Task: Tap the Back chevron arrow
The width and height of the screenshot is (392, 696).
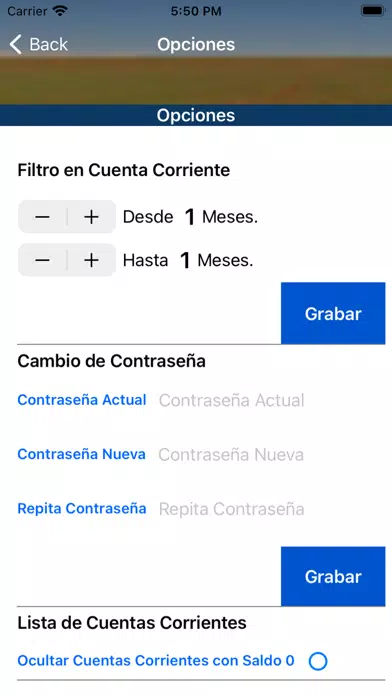Action: 16,45
